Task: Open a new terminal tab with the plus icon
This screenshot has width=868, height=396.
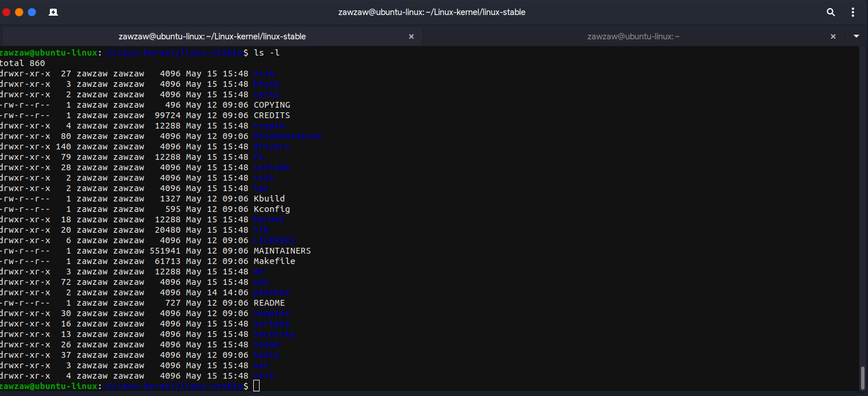Action: (x=53, y=12)
